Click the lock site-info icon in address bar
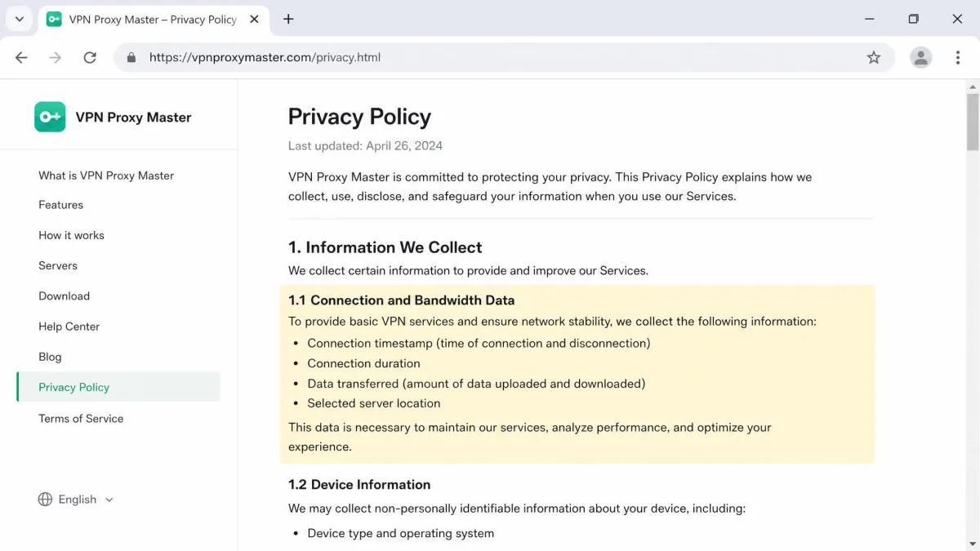The height and width of the screenshot is (551, 980). point(131,57)
